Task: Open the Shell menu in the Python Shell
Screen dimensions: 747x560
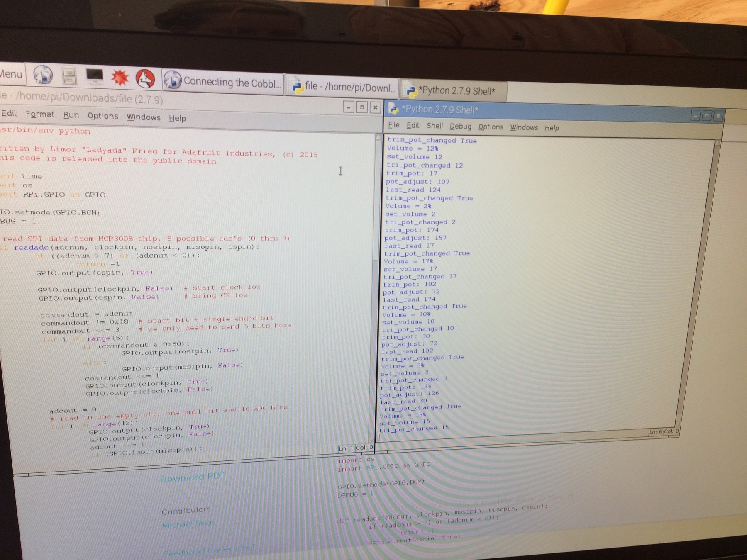Action: pos(435,126)
